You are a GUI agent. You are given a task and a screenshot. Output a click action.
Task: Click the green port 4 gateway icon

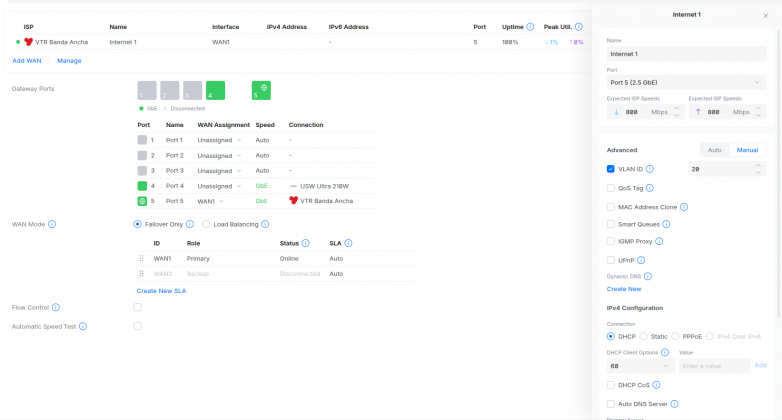point(215,90)
